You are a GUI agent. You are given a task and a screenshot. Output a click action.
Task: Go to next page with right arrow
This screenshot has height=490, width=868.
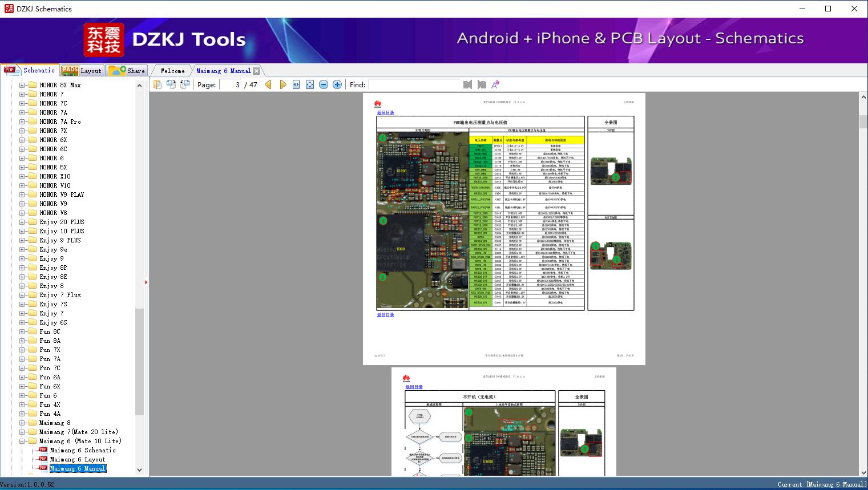pyautogui.click(x=282, y=84)
